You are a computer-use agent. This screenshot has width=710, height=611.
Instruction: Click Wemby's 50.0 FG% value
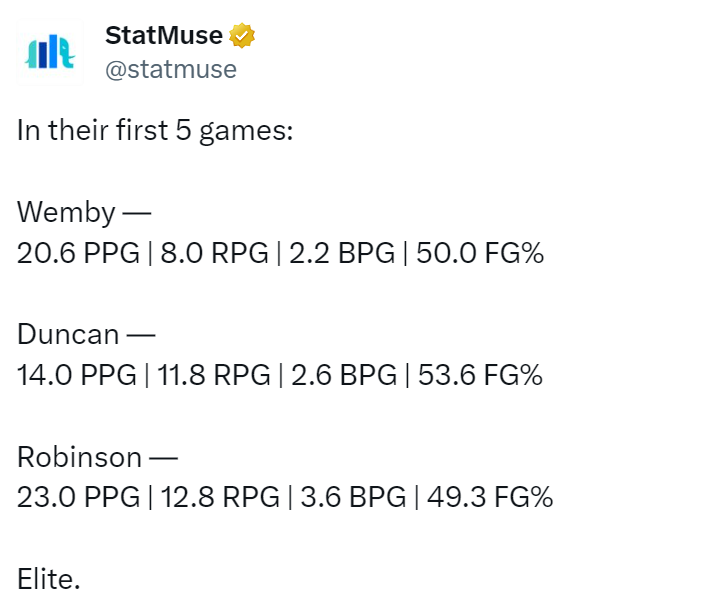482,254
